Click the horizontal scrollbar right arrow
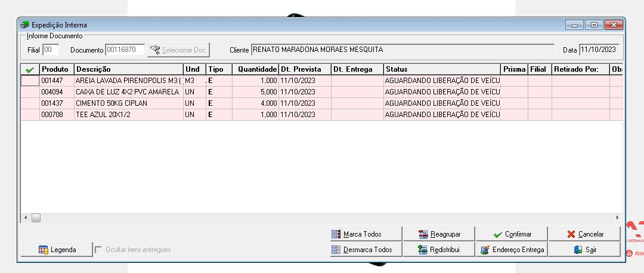644x273 pixels. (617, 217)
